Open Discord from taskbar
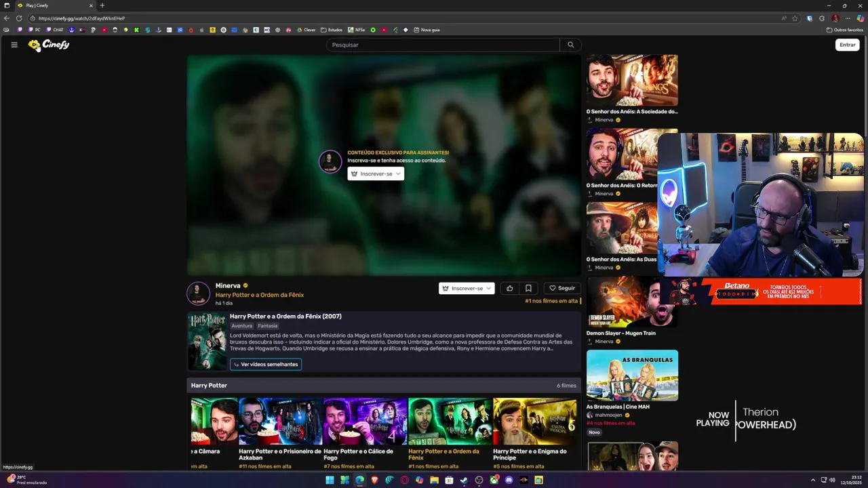 pyautogui.click(x=509, y=480)
